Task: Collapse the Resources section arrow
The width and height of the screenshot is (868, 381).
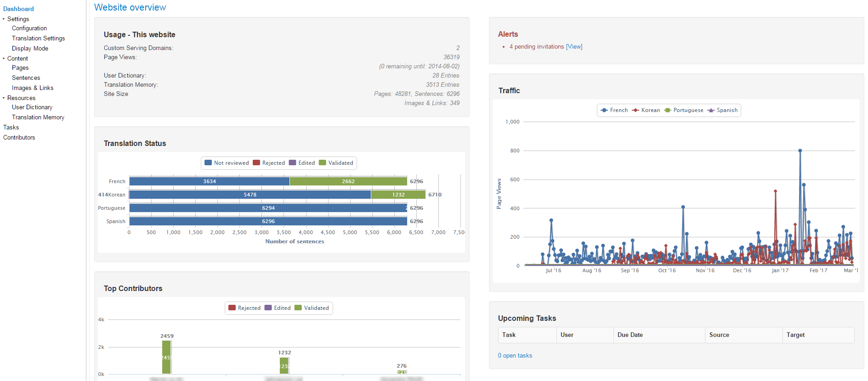Action: (x=4, y=98)
